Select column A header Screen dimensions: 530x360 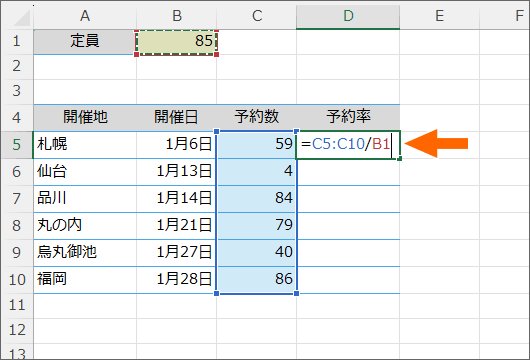(85, 16)
